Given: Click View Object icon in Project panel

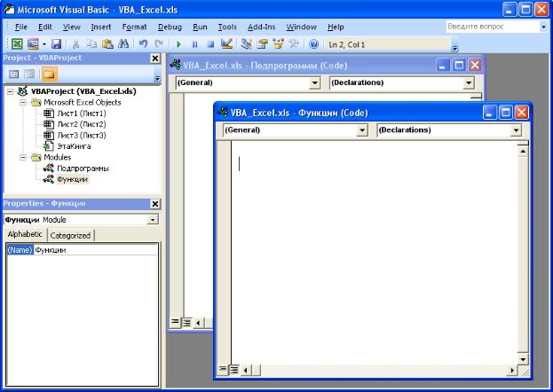Looking at the screenshot, I should (29, 74).
